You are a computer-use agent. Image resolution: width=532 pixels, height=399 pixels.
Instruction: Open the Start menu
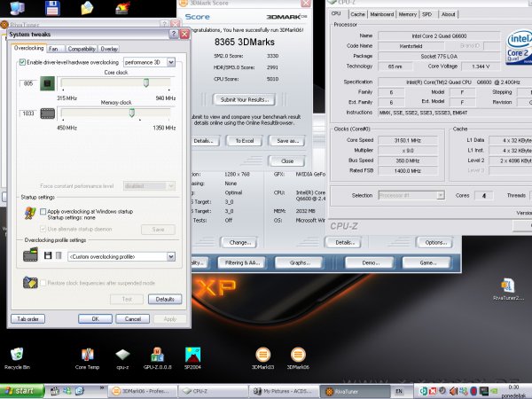pyautogui.click(x=21, y=391)
